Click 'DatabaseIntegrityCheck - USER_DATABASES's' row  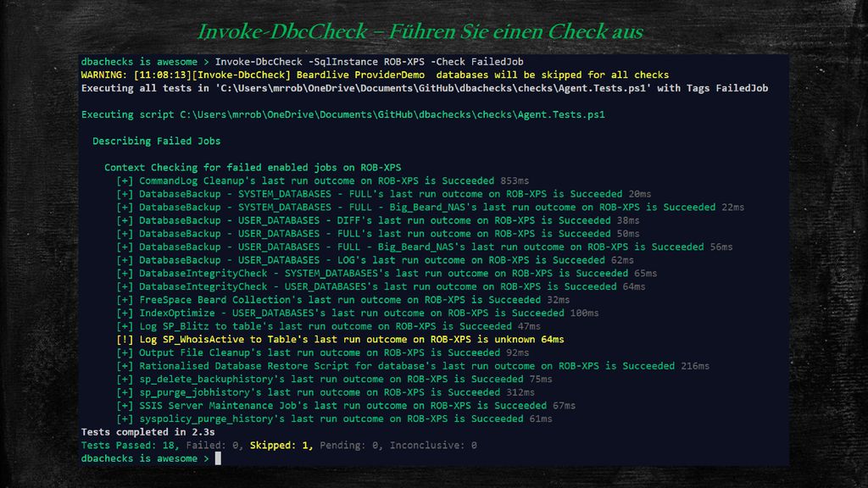pos(381,286)
